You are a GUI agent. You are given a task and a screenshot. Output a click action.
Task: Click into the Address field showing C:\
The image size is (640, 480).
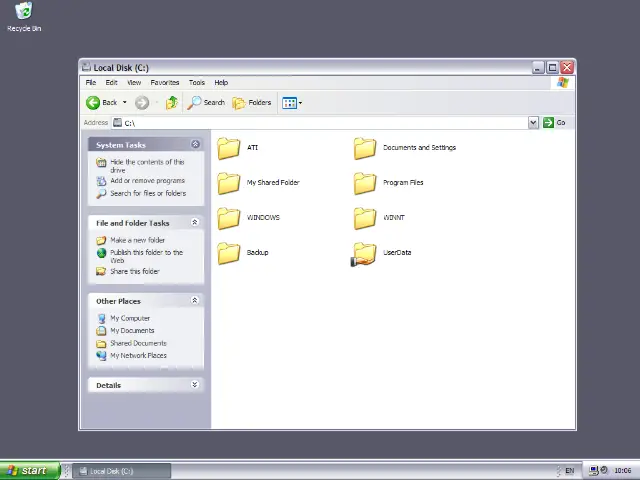tap(320, 122)
